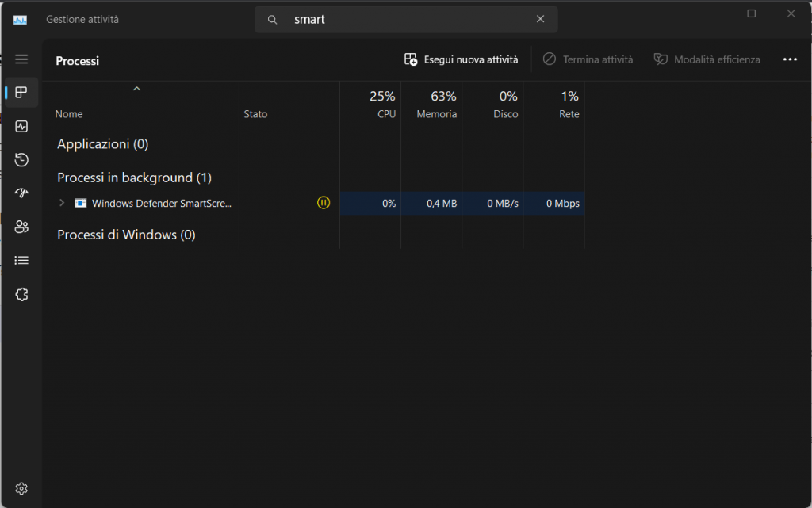Open Startup apps sidebar icon
This screenshot has height=508, width=812.
click(21, 193)
